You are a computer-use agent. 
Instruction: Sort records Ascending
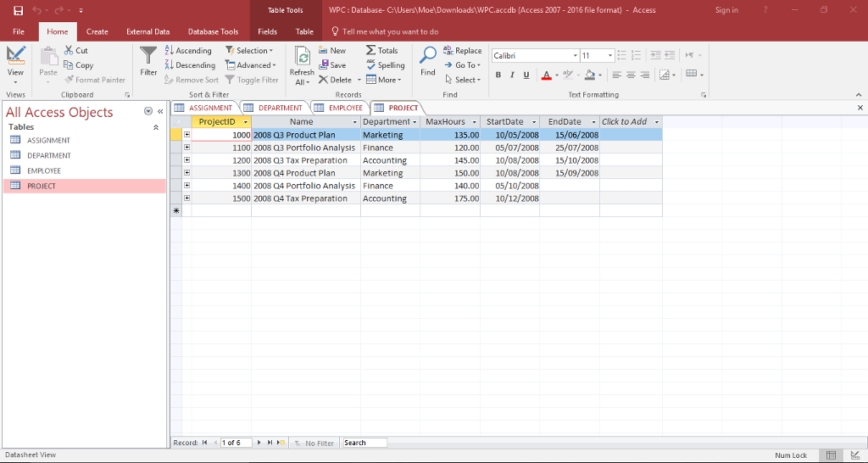tap(188, 50)
